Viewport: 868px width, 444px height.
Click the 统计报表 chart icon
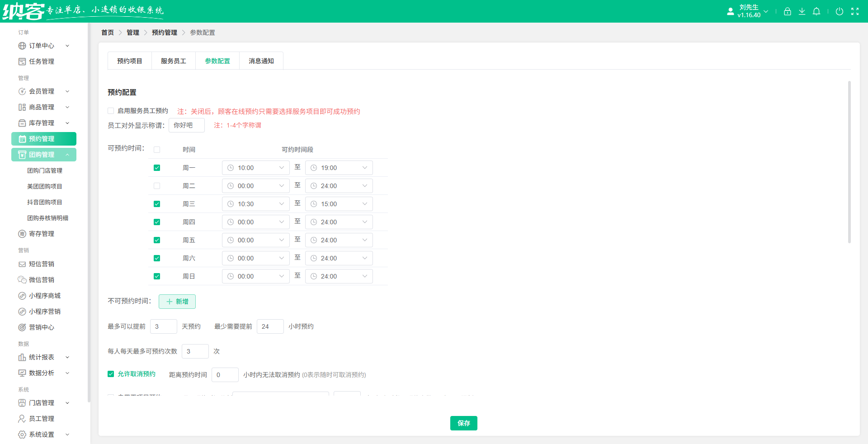tap(22, 357)
